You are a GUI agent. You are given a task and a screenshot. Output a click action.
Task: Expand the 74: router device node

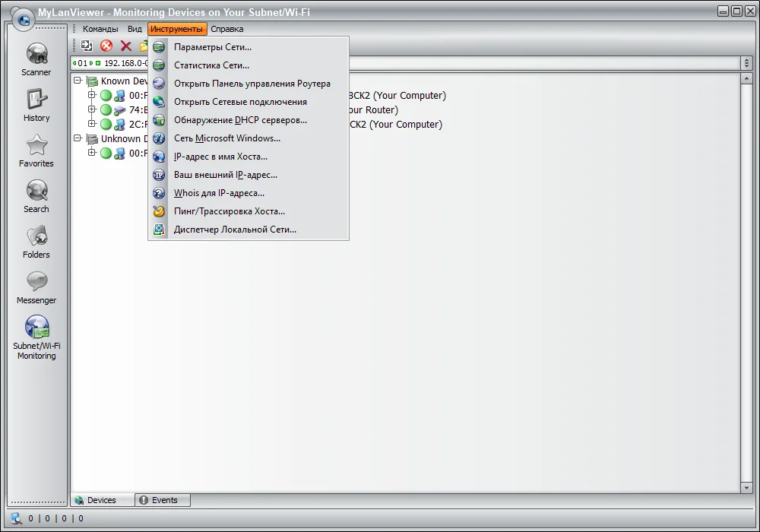click(x=92, y=109)
